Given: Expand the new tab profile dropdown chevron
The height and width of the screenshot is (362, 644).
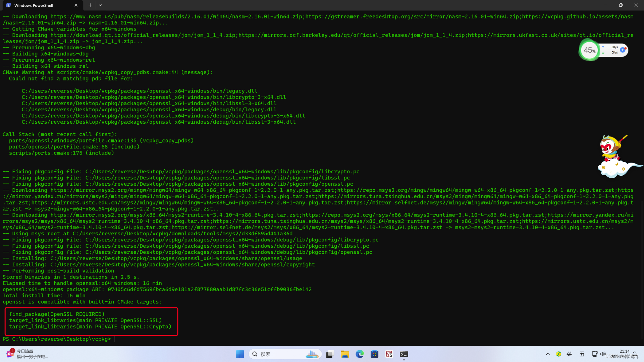Looking at the screenshot, I should pyautogui.click(x=100, y=5).
